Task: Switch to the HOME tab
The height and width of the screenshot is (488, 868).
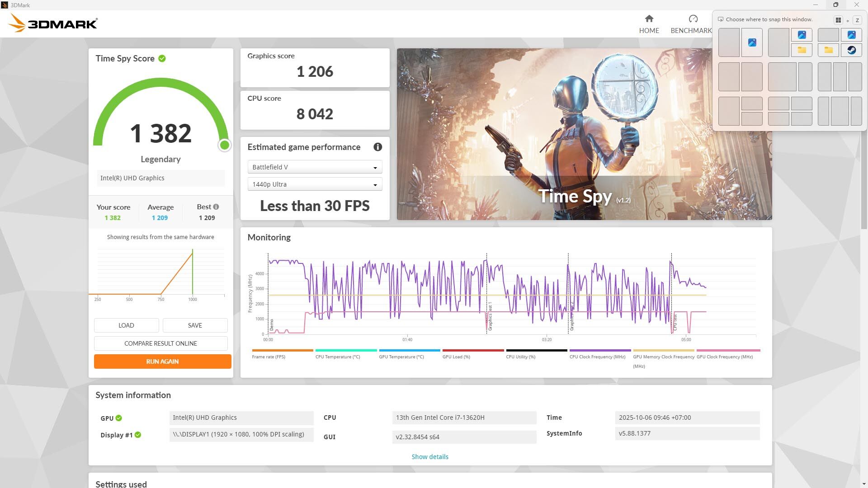Action: click(x=649, y=23)
